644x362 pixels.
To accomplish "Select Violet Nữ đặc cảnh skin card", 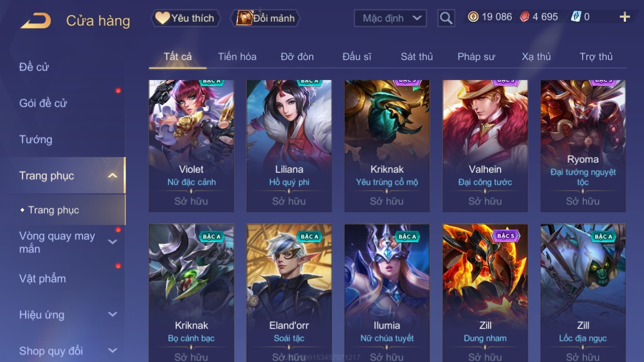I will coord(191,146).
